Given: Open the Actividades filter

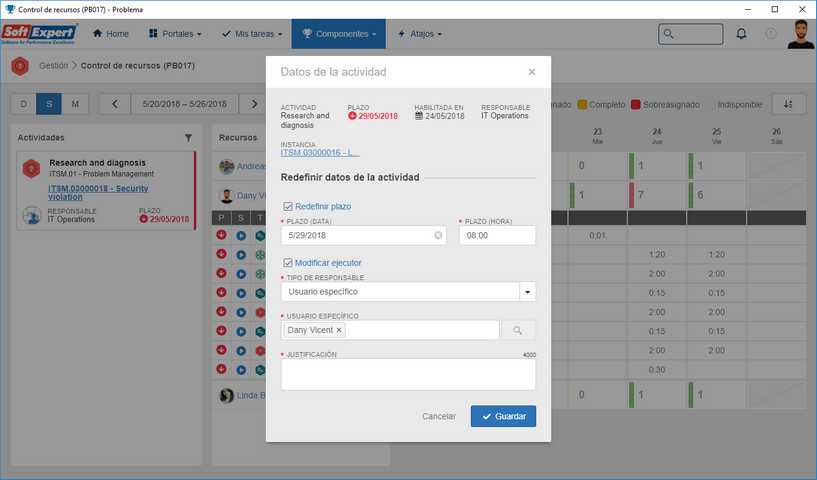Looking at the screenshot, I should point(188,138).
